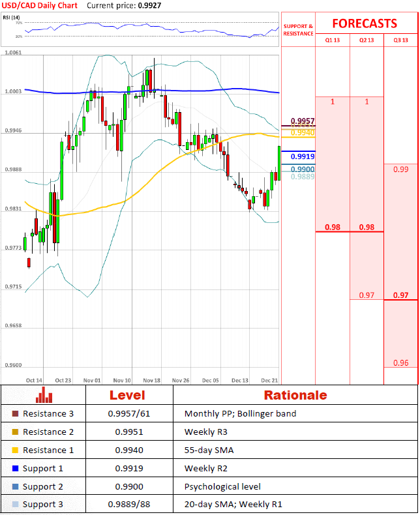The height and width of the screenshot is (515, 420).
Task: Select the 'Q3 13' forecast column header
Action: point(400,40)
